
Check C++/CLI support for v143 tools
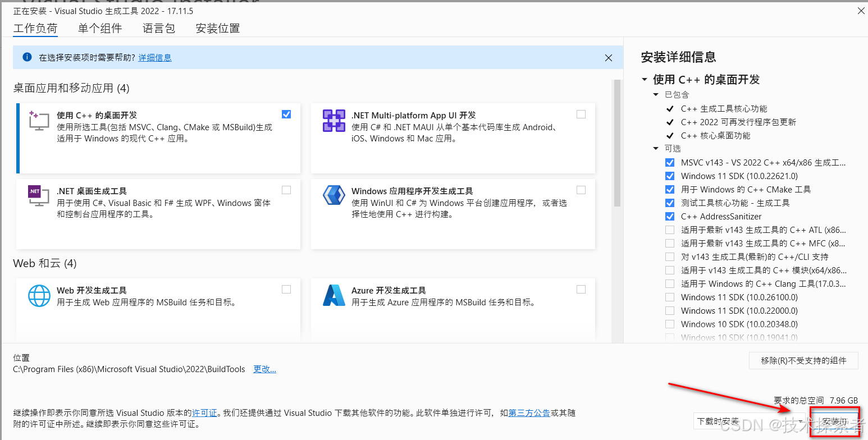[x=670, y=256]
